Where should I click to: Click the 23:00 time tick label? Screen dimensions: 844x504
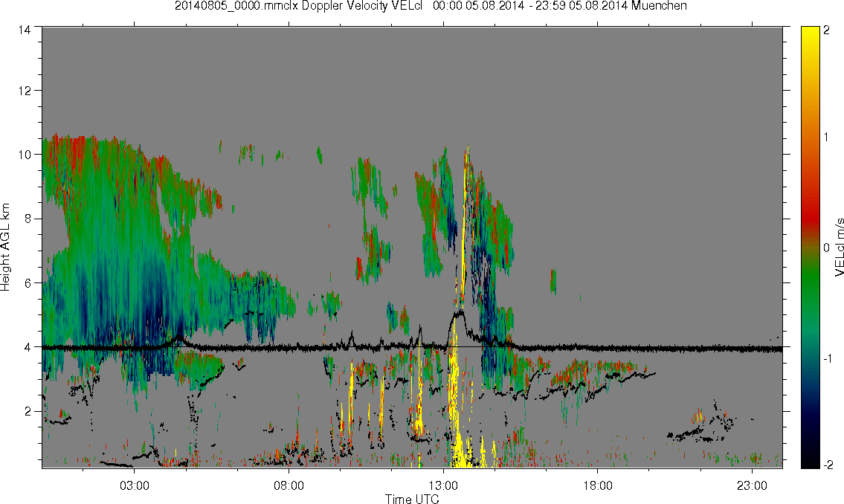pos(753,485)
